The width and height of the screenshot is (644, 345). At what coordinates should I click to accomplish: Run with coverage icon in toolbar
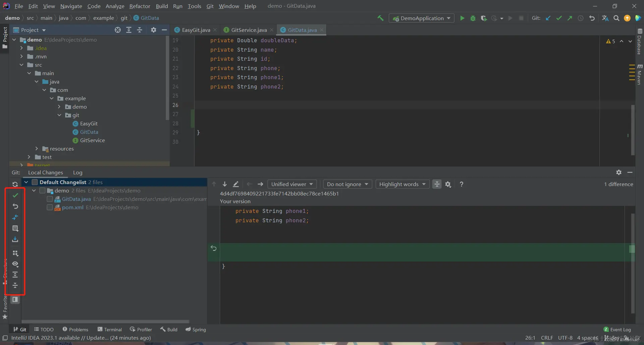coord(484,18)
